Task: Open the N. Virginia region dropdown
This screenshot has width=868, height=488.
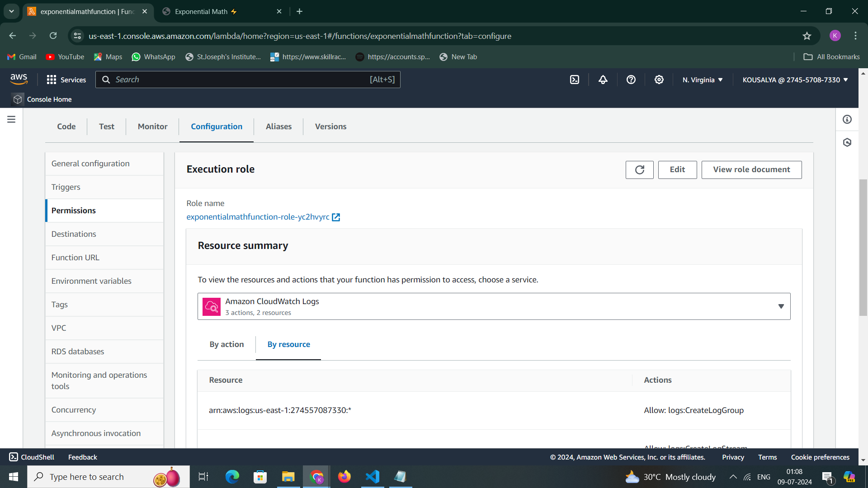Action: [x=703, y=80]
